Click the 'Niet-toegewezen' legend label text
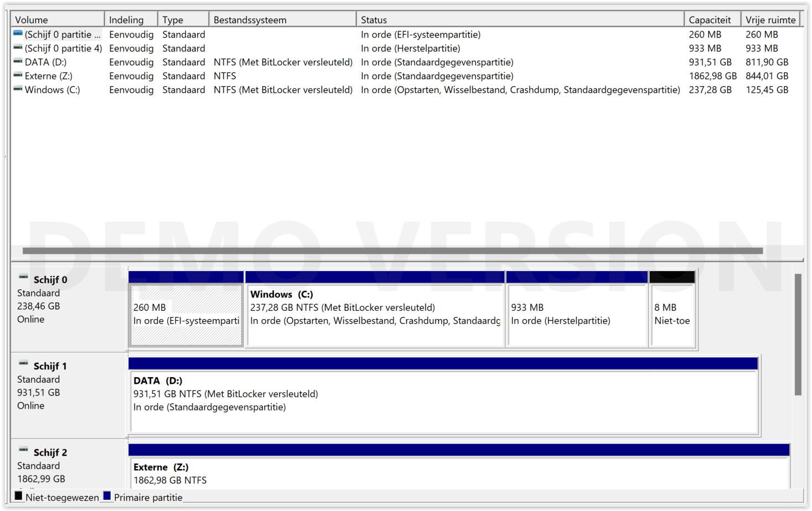The image size is (812, 511). click(x=62, y=497)
